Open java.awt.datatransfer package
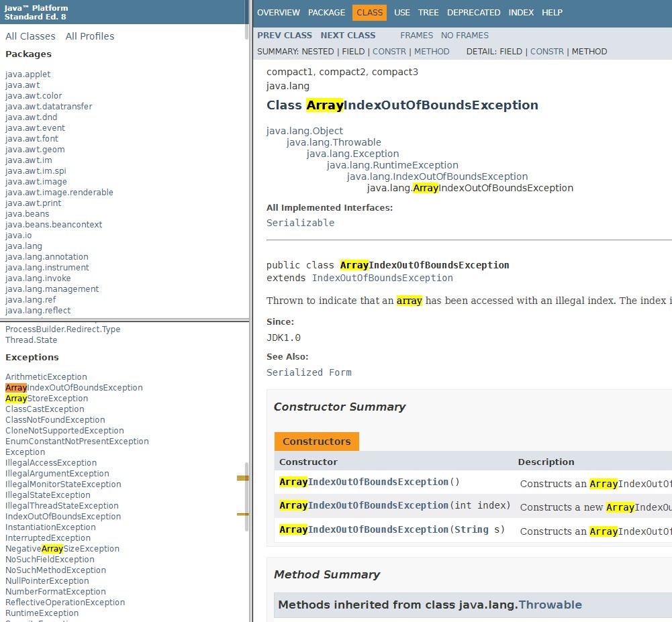Image resolution: width=672 pixels, height=622 pixels. point(48,106)
